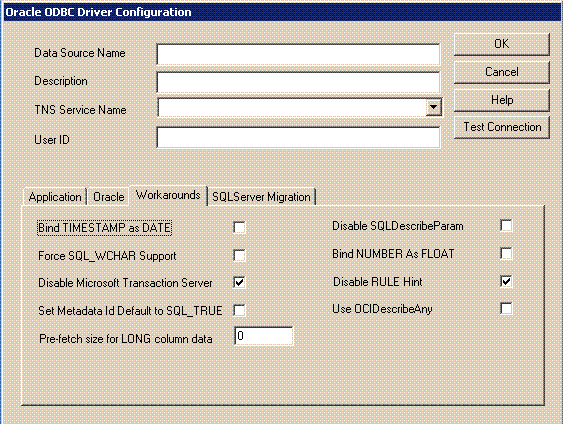Enable Bind TIMESTAMP as DATE checkbox

[x=239, y=228]
